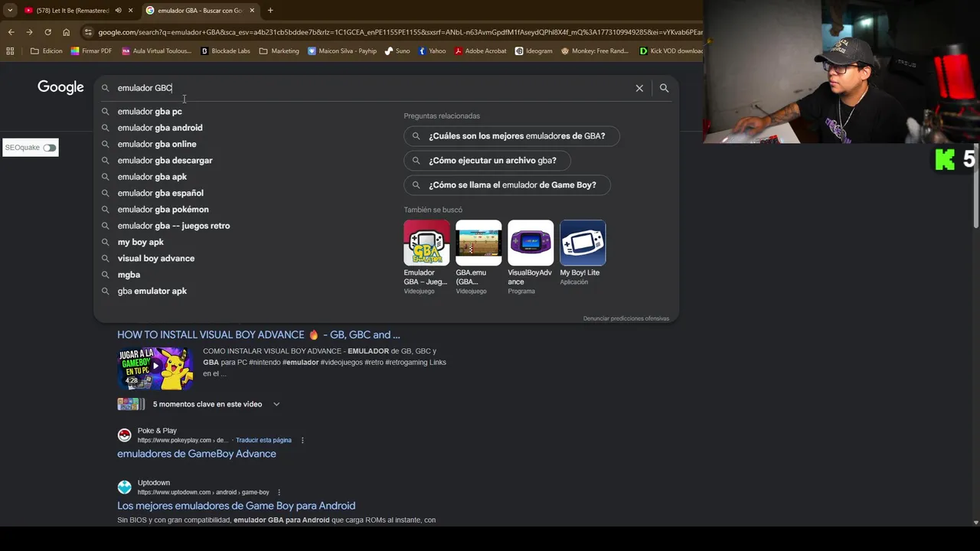View site information icon in address bar
Viewport: 980px width, 551px height.
(88, 32)
